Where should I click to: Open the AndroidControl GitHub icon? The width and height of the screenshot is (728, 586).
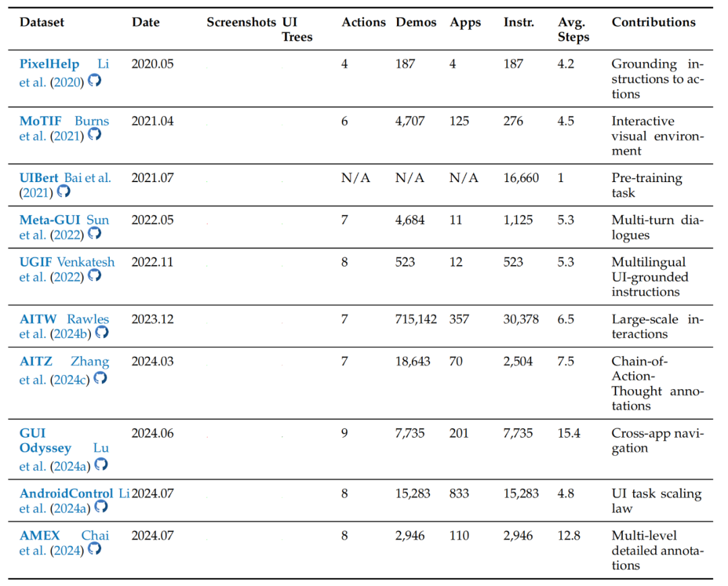101,506
